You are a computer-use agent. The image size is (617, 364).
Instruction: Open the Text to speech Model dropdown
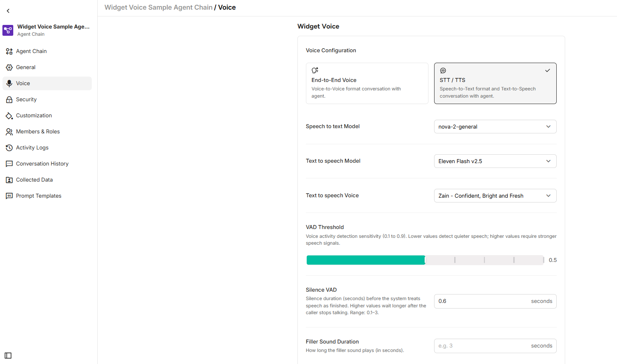click(495, 161)
